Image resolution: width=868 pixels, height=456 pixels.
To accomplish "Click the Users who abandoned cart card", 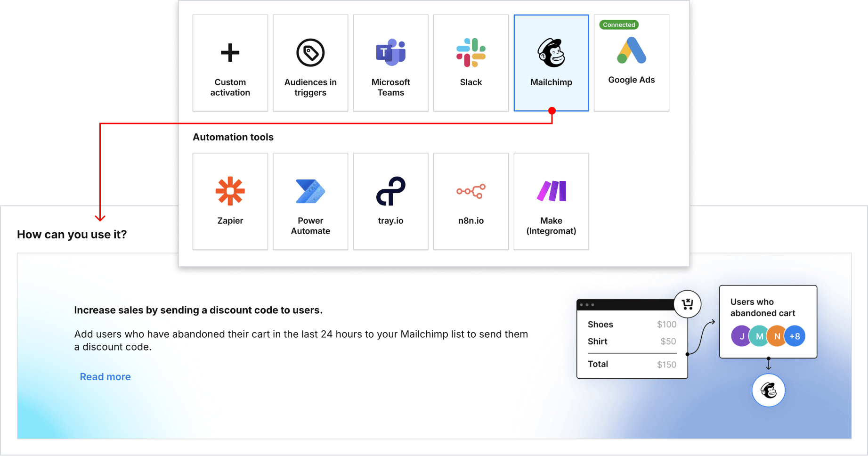I will [x=768, y=308].
